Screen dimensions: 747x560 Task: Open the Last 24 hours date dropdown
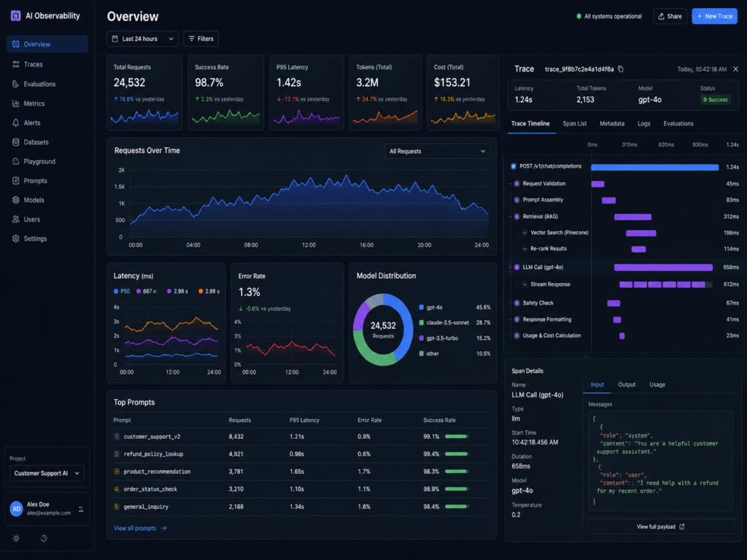coord(143,39)
